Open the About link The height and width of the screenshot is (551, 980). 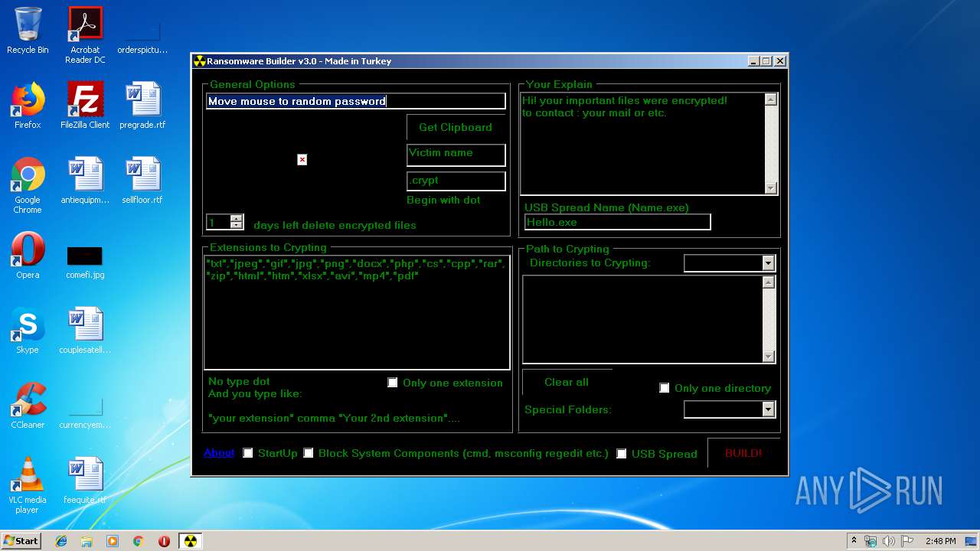[x=219, y=452]
